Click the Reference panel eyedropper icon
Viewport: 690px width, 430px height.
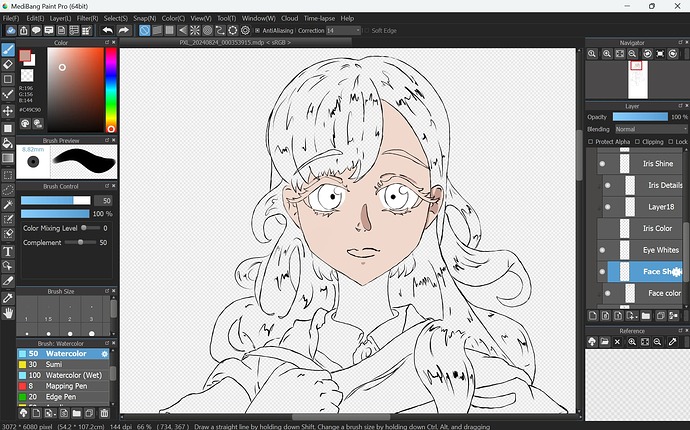click(x=672, y=342)
